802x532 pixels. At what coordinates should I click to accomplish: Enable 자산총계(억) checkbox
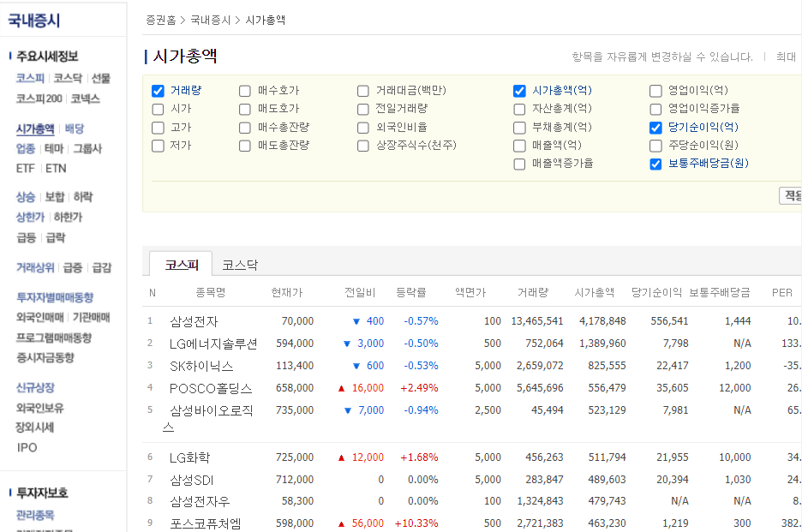[519, 109]
